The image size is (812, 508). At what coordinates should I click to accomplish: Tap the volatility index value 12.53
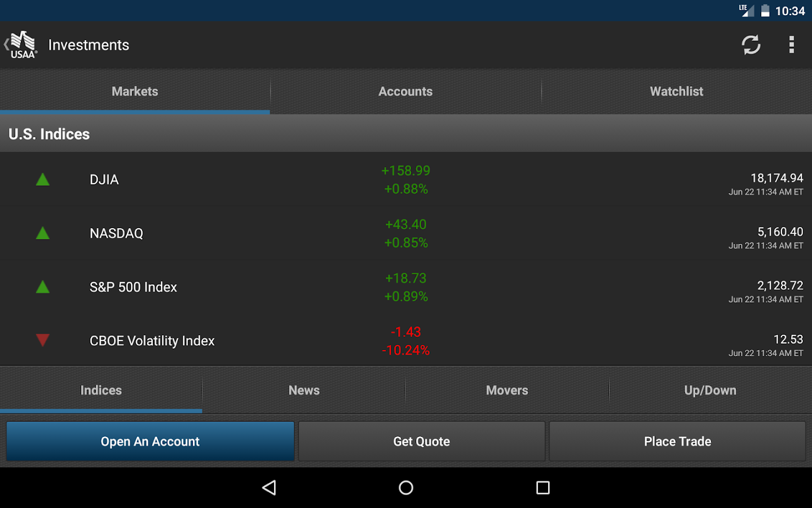[x=788, y=339]
